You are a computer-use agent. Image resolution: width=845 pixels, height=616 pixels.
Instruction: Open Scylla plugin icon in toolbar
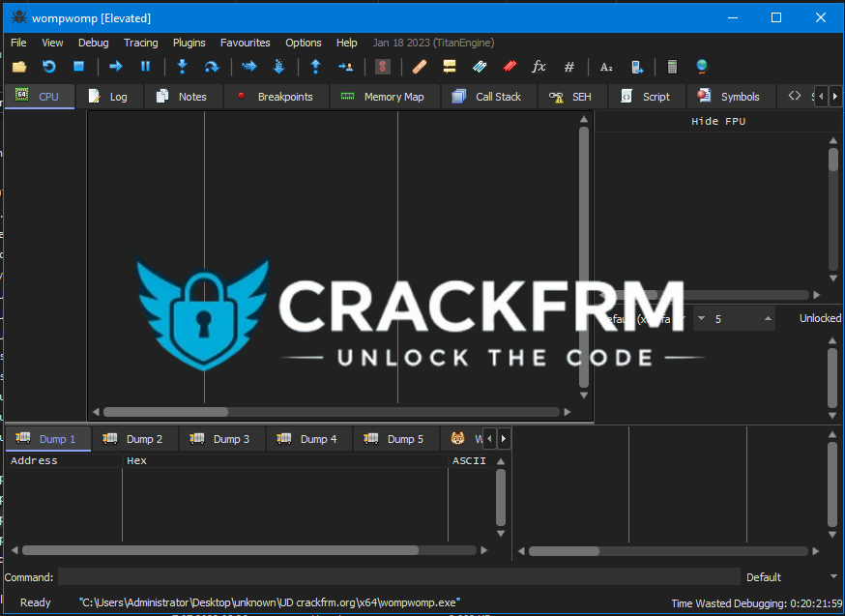pyautogui.click(x=383, y=67)
